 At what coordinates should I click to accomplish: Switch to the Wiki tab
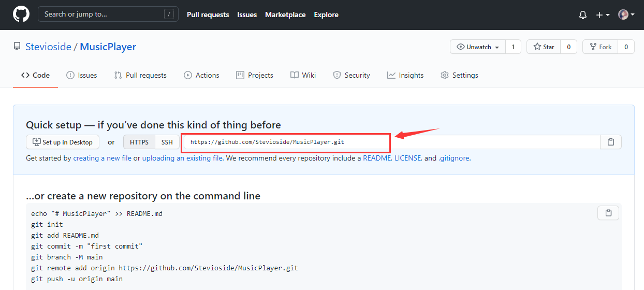point(303,75)
